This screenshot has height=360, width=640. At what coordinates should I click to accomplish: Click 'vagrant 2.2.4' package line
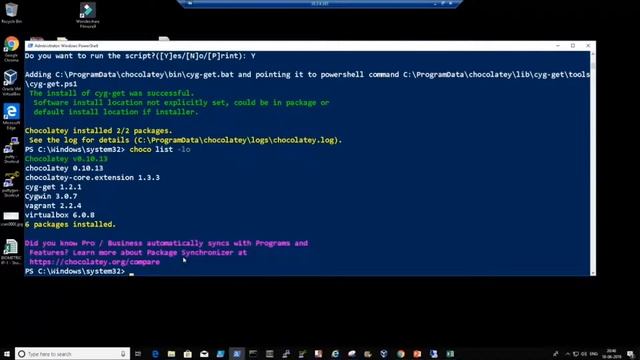click(x=53, y=206)
